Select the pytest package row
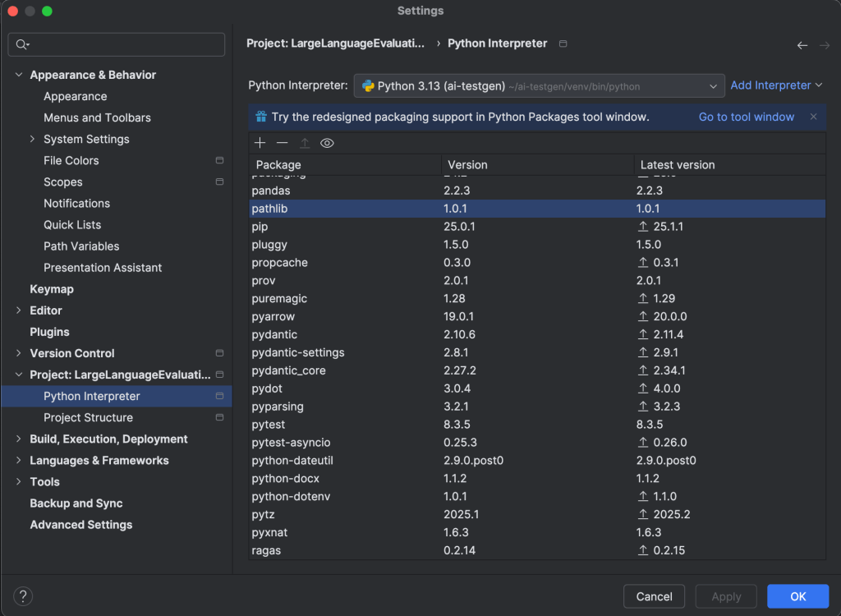841x616 pixels. click(x=537, y=425)
